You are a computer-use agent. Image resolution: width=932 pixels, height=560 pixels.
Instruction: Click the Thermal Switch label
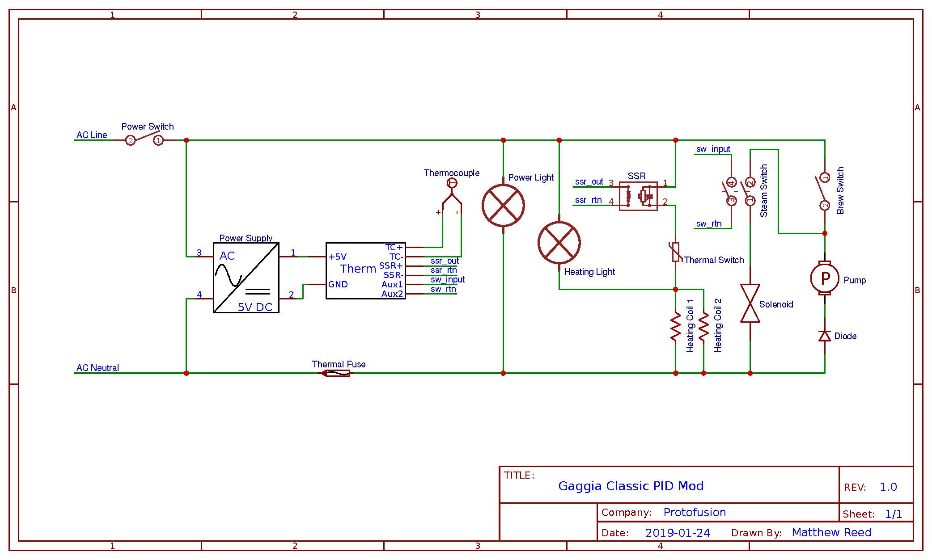coord(714,260)
